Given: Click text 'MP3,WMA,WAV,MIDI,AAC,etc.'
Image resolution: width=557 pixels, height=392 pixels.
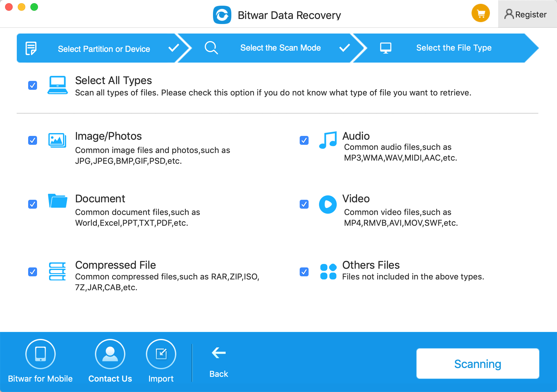Looking at the screenshot, I should pyautogui.click(x=401, y=158).
